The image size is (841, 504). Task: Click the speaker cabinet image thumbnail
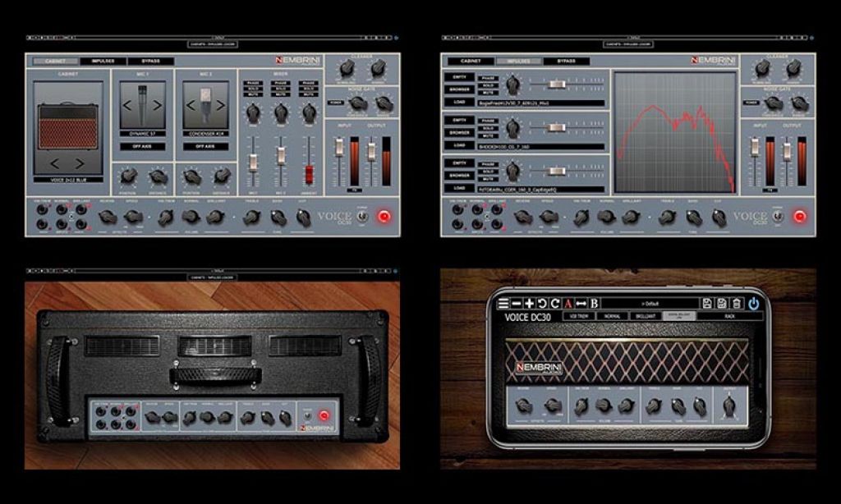(x=68, y=127)
